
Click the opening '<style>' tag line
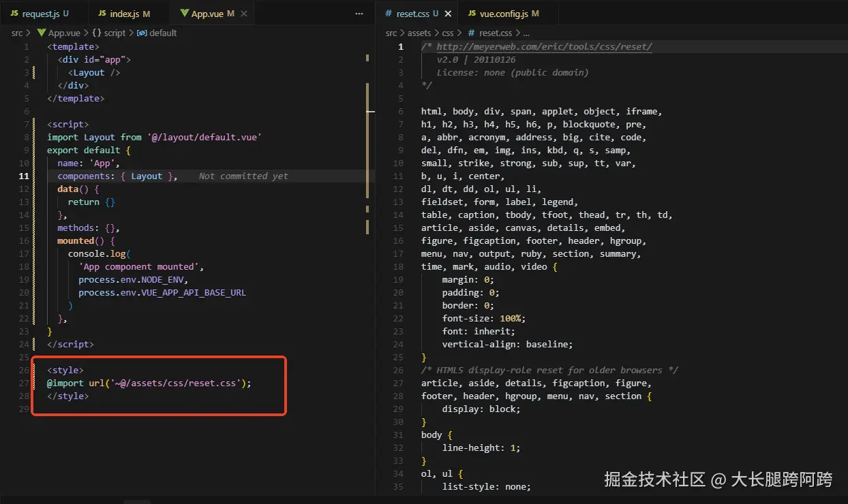coord(65,370)
